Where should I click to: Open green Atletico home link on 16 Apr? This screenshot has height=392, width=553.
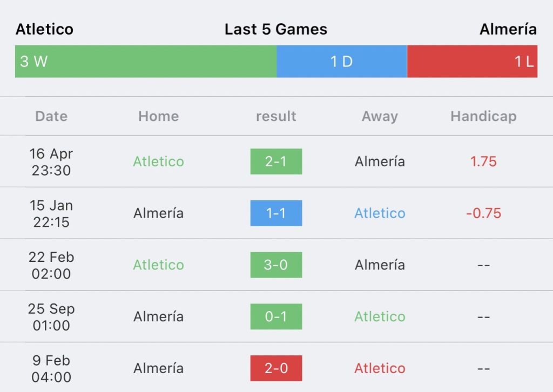(x=159, y=161)
